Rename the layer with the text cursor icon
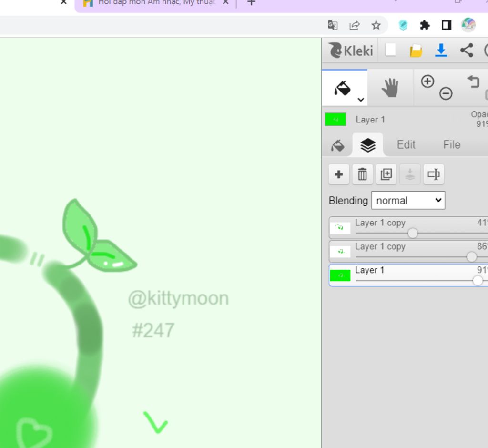Viewport: 488px width, 448px height. (434, 174)
